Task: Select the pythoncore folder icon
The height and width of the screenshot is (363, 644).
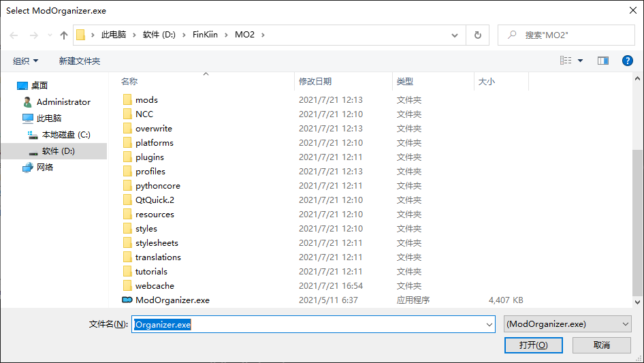Action: [x=127, y=185]
